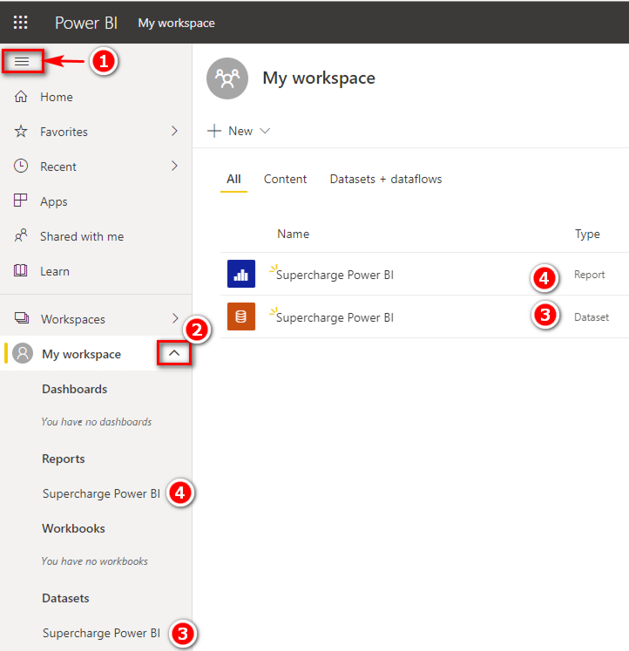Open Supercharge Power BI report in list
Viewport: 629px width, 651px height.
tap(335, 275)
